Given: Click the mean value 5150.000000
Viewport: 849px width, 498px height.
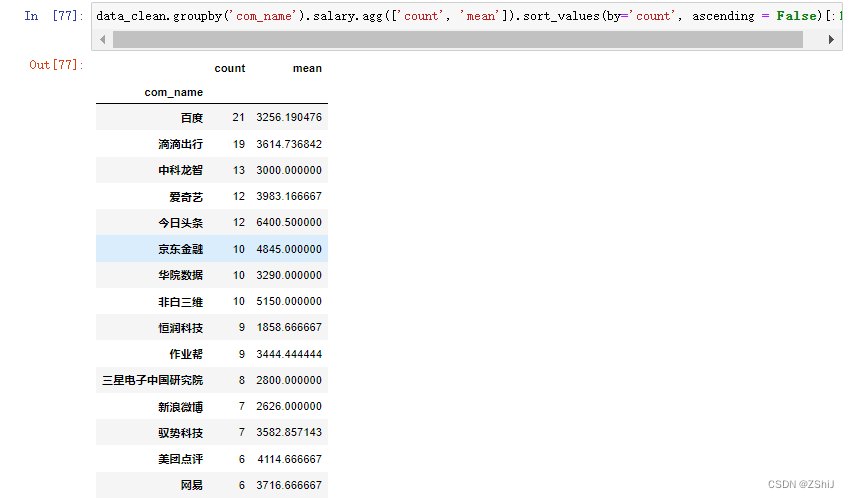Looking at the screenshot, I should [289, 302].
